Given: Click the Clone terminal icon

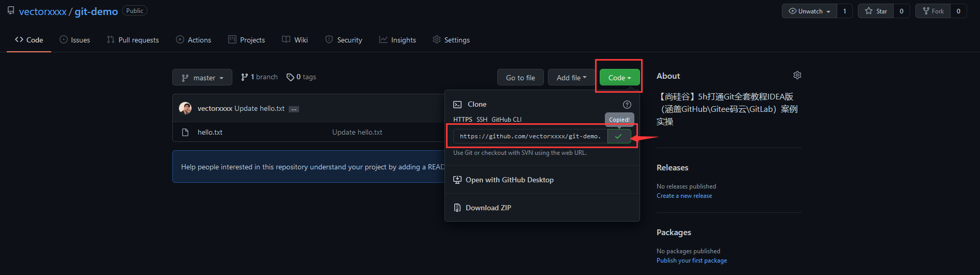Looking at the screenshot, I should click(457, 105).
